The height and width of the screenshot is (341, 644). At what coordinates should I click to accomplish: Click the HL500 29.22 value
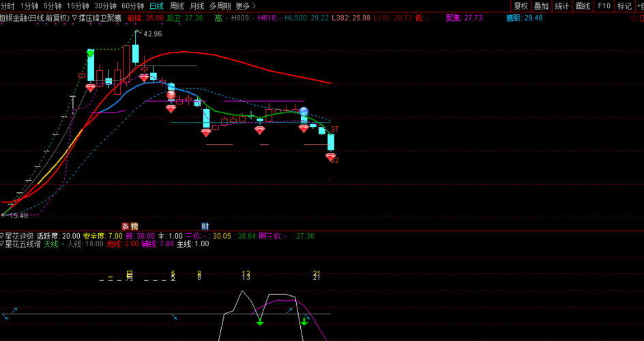coord(306,18)
